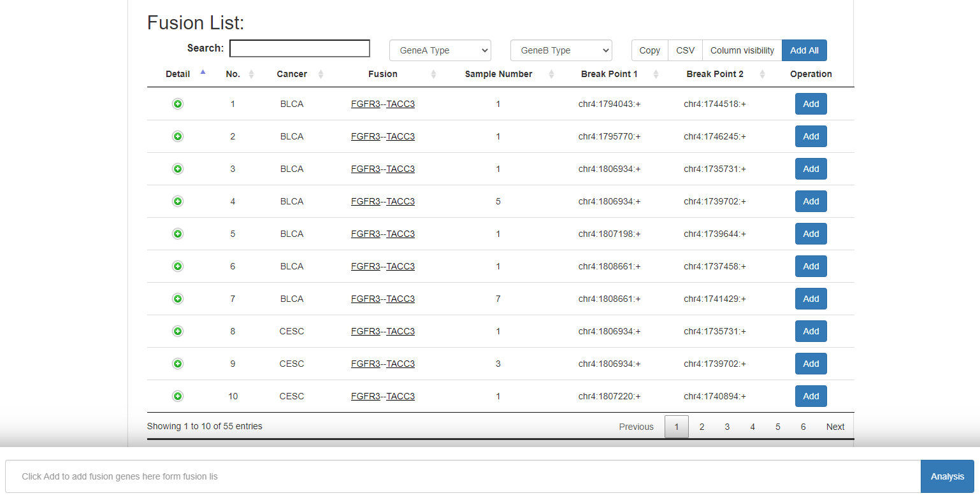Open TACC3 gene link in row 9
Screen dimensions: 980x498
400,364
